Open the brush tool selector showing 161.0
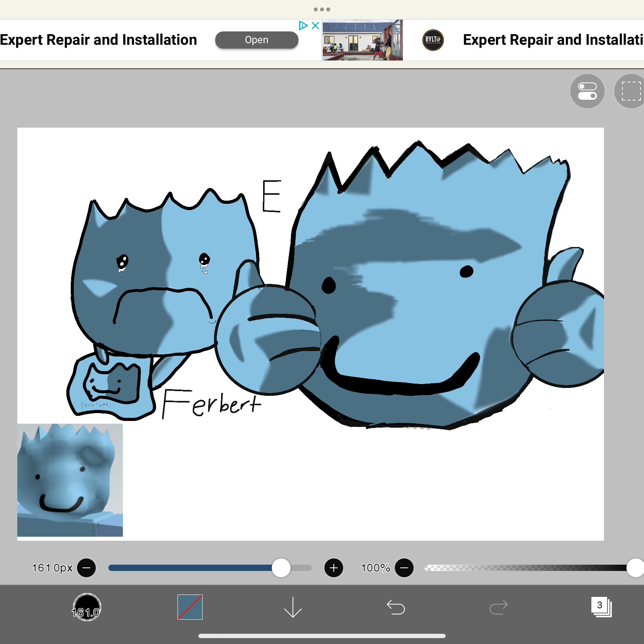The height and width of the screenshot is (644, 644). [87, 607]
